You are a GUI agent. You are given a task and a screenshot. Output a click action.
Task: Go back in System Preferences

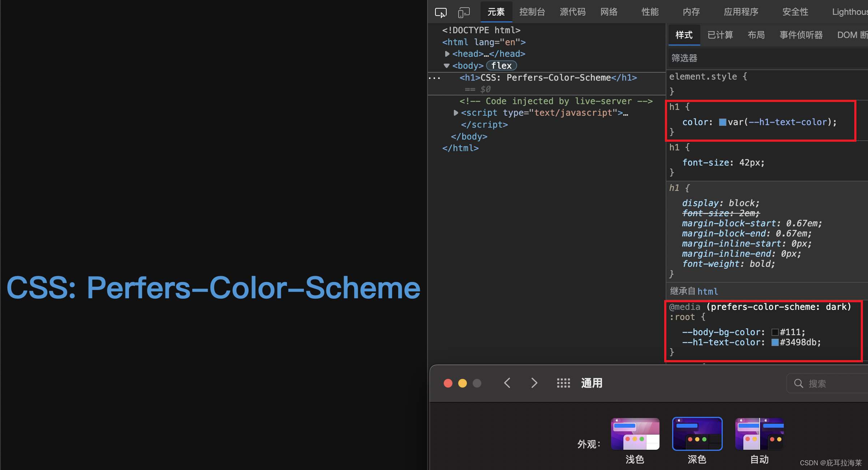(507, 383)
